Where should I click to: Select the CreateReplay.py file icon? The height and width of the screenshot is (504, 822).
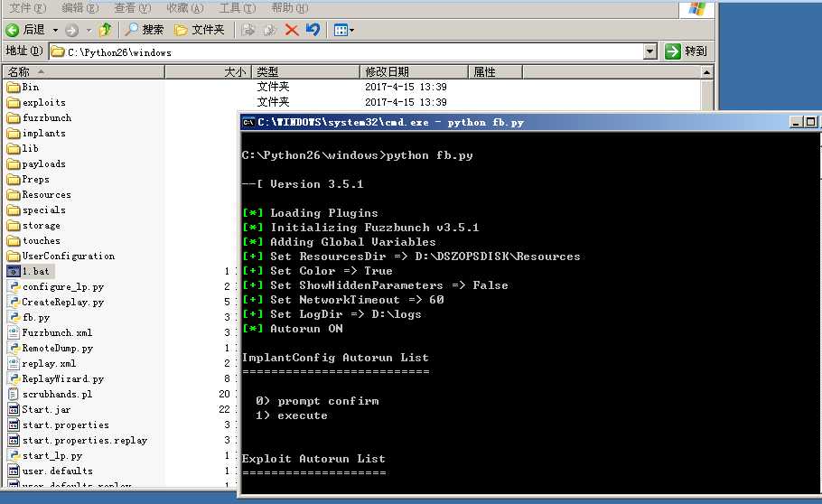click(14, 302)
